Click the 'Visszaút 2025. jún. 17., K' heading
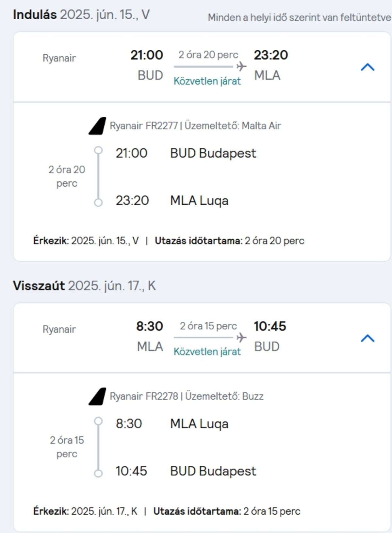 (x=84, y=286)
